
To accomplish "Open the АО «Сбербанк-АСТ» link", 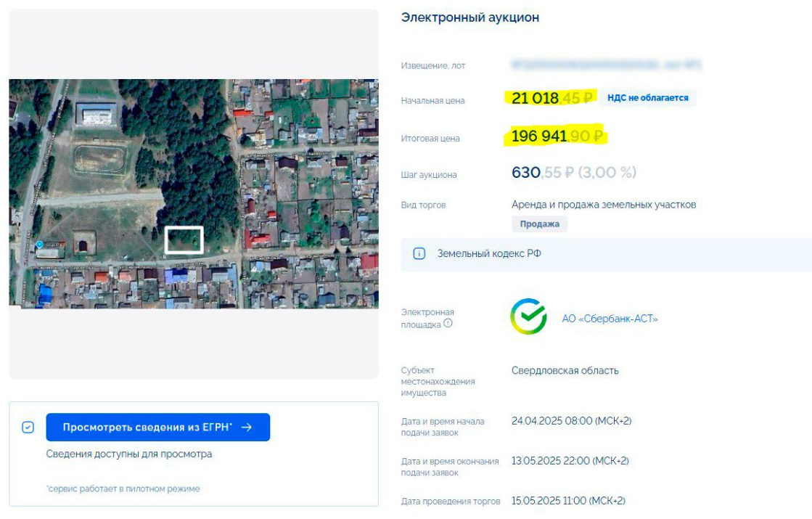I will point(610,318).
